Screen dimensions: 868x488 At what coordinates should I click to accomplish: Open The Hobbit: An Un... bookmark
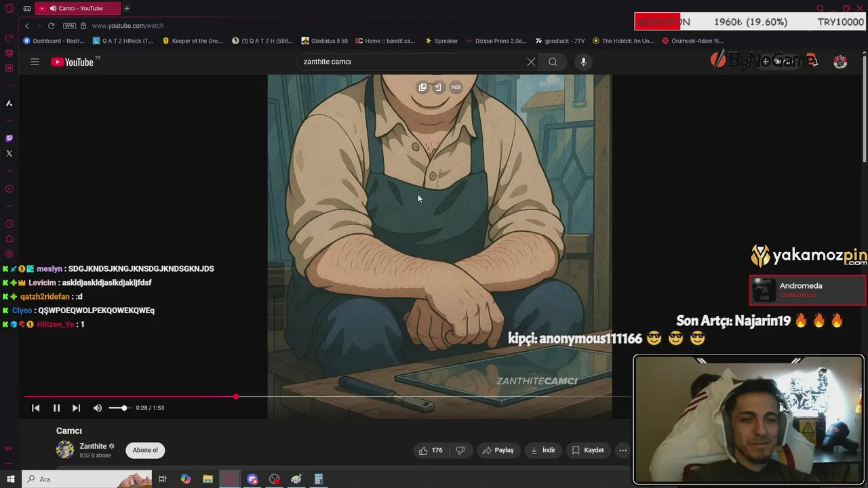click(x=623, y=41)
